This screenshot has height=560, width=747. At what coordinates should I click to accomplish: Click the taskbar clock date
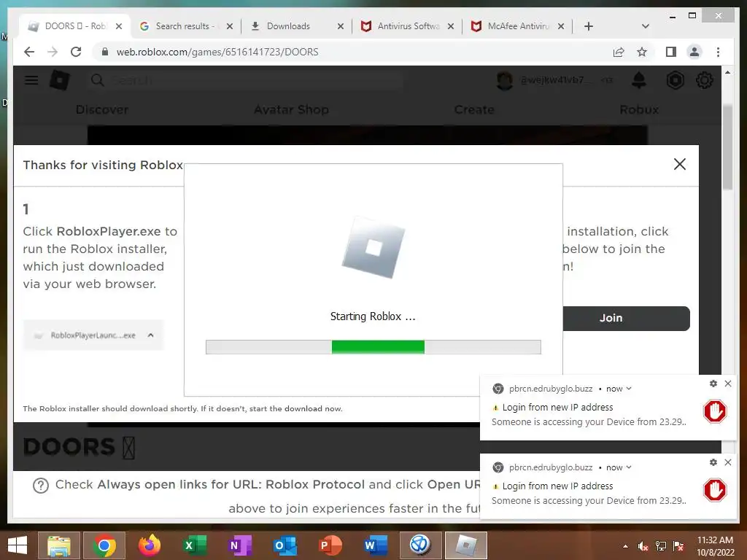[x=715, y=546]
